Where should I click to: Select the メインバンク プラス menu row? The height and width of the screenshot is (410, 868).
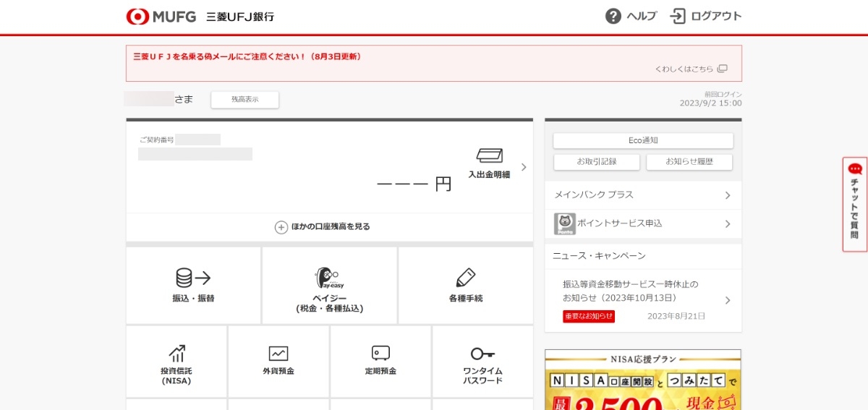point(643,195)
